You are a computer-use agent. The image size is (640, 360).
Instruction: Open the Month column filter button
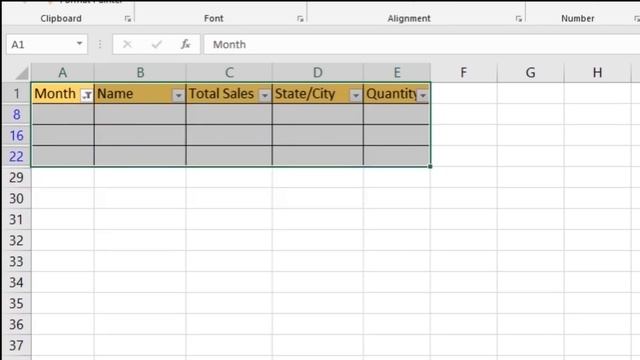click(87, 95)
